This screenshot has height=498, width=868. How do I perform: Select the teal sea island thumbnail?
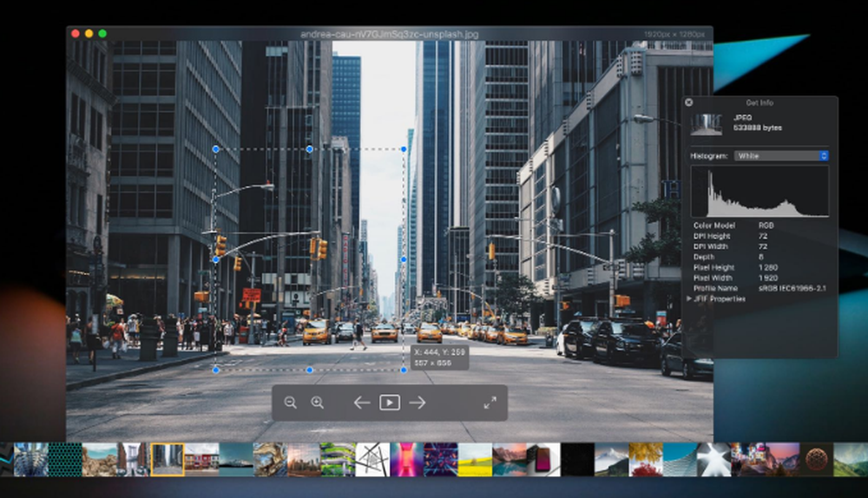(236, 459)
